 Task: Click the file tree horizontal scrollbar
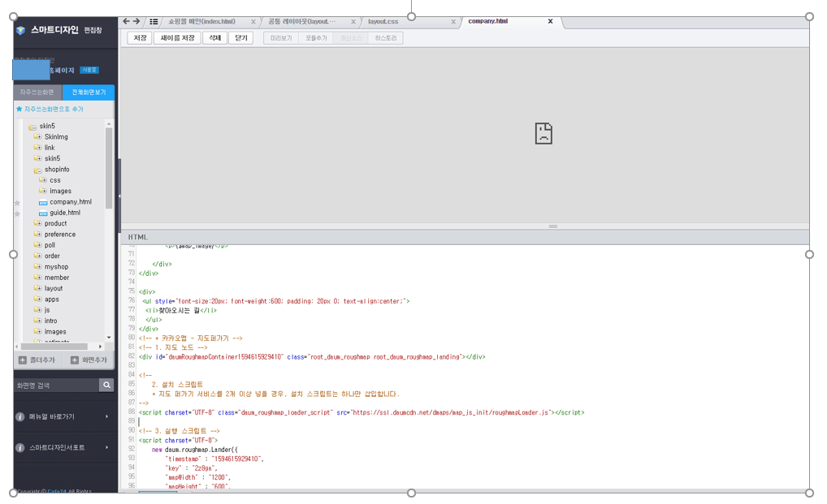[x=54, y=347]
